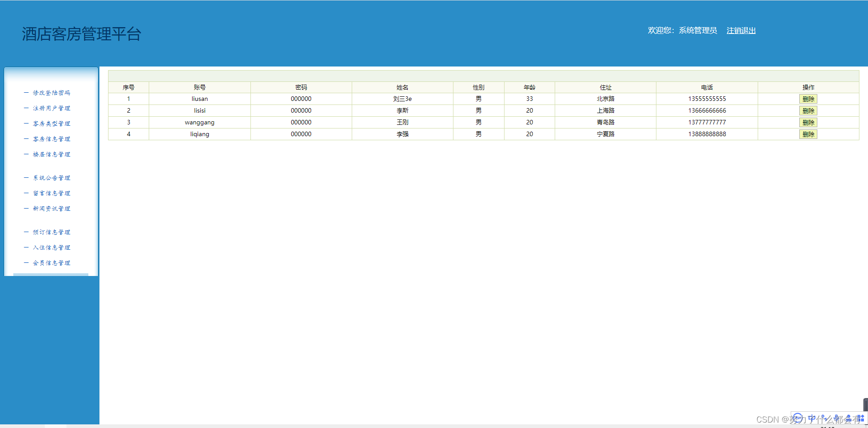Click name cell 王刚
The image size is (868, 428).
click(402, 122)
